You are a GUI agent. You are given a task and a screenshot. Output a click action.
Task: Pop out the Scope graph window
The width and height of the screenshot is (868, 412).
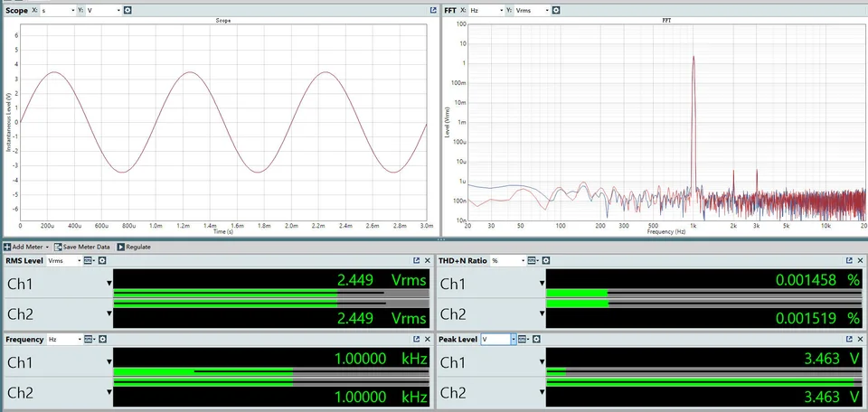pos(433,10)
